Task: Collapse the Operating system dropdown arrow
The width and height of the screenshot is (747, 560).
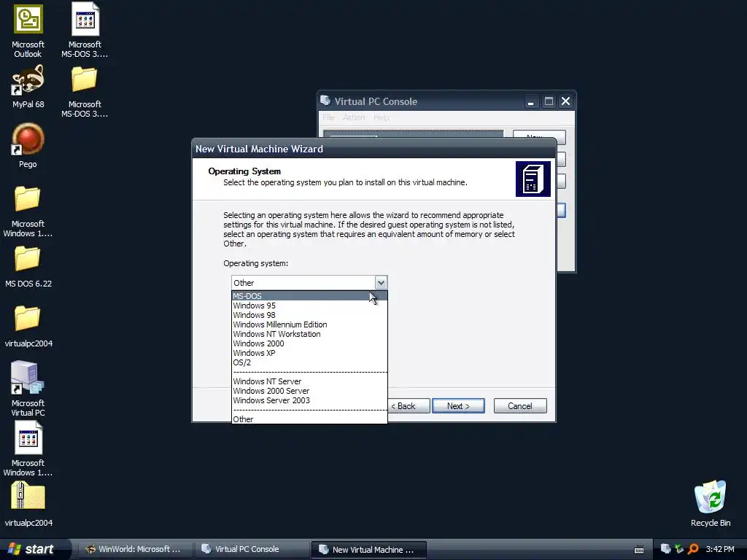Action: [381, 283]
